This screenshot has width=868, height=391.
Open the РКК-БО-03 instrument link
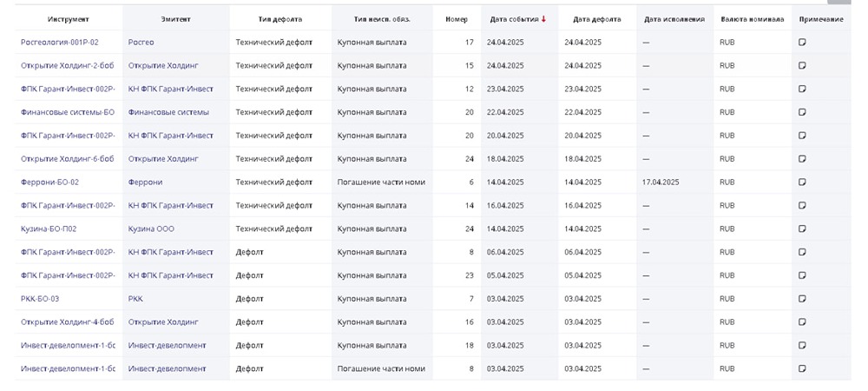coord(40,299)
